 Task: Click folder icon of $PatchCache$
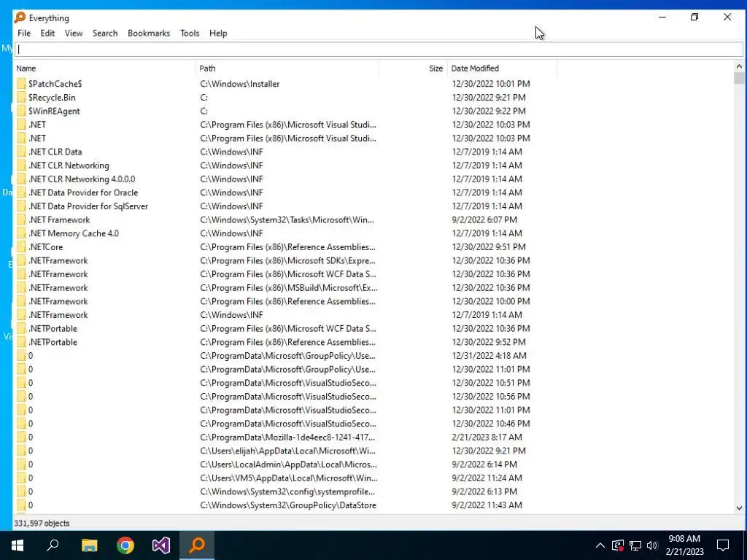point(21,84)
